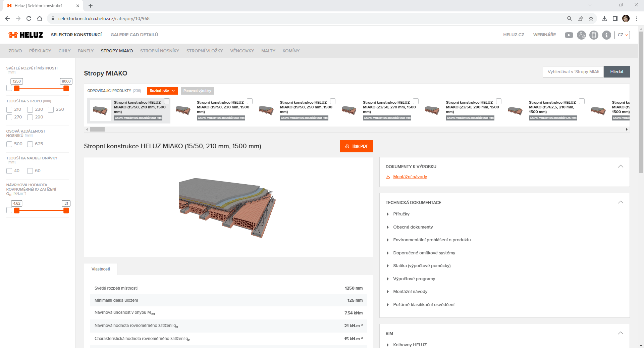Open WEBINÁŘE link
This screenshot has width=644, height=348.
(x=544, y=35)
